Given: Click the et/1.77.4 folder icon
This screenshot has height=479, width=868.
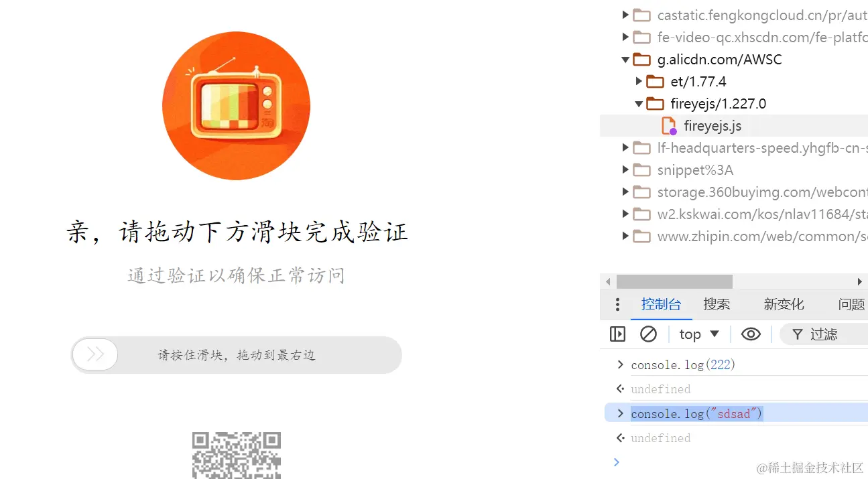Looking at the screenshot, I should (x=656, y=81).
